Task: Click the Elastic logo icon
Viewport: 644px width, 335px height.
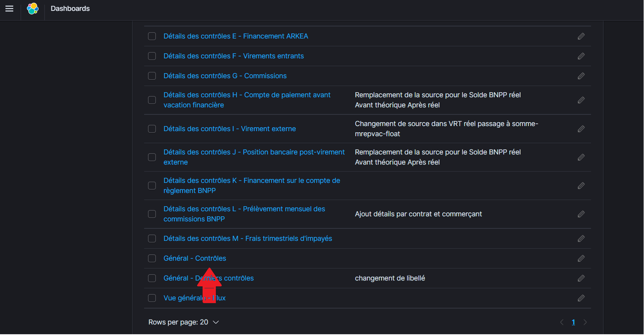Action: point(33,9)
